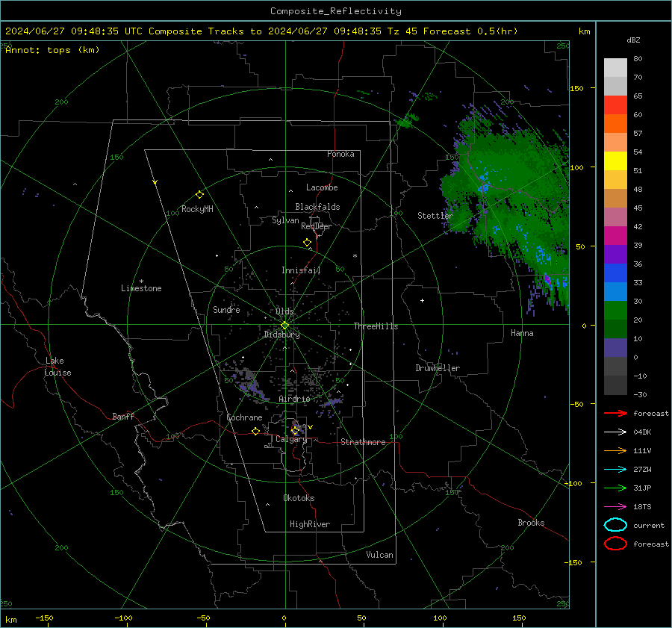Click the Airdrie label
This screenshot has height=628, width=672.
(294, 399)
